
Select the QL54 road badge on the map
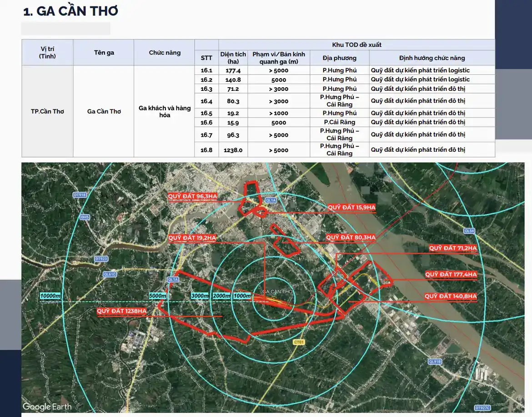(470, 231)
